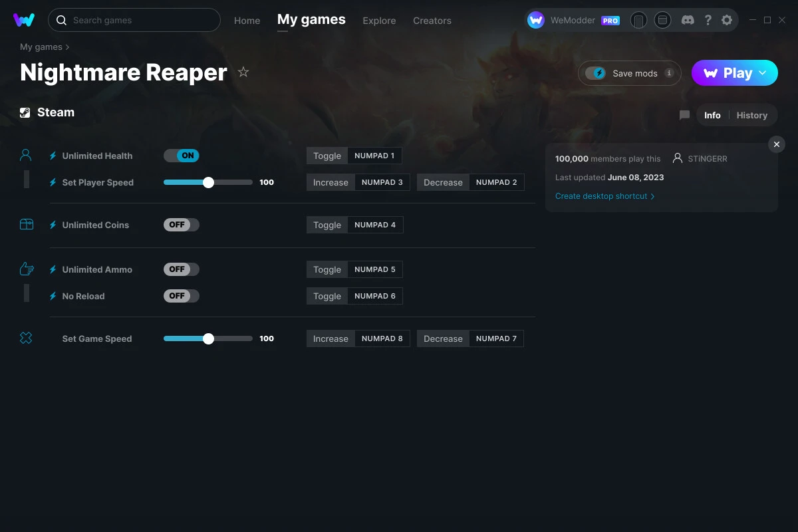Change the Game Speed Decrease hotkey NUMPAD 7
The image size is (798, 532).
pyautogui.click(x=497, y=338)
